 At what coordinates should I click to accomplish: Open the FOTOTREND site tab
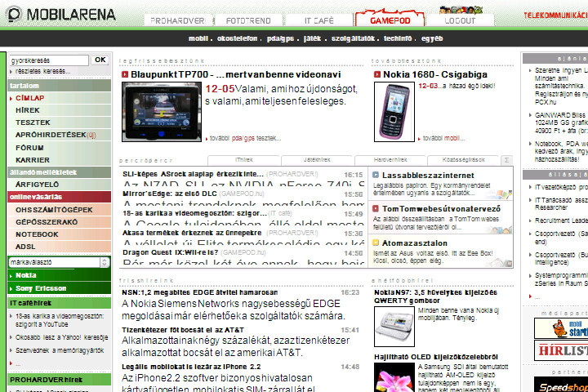pos(248,20)
